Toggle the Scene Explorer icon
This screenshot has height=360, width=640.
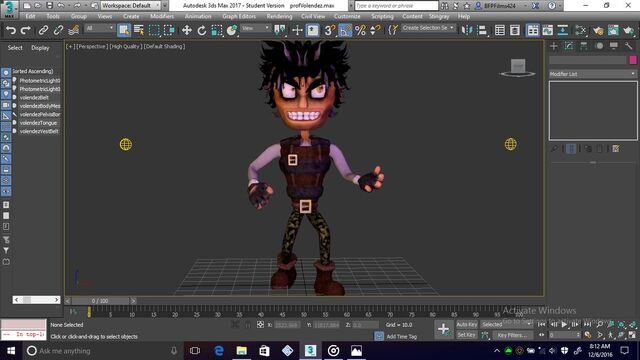click(x=500, y=30)
